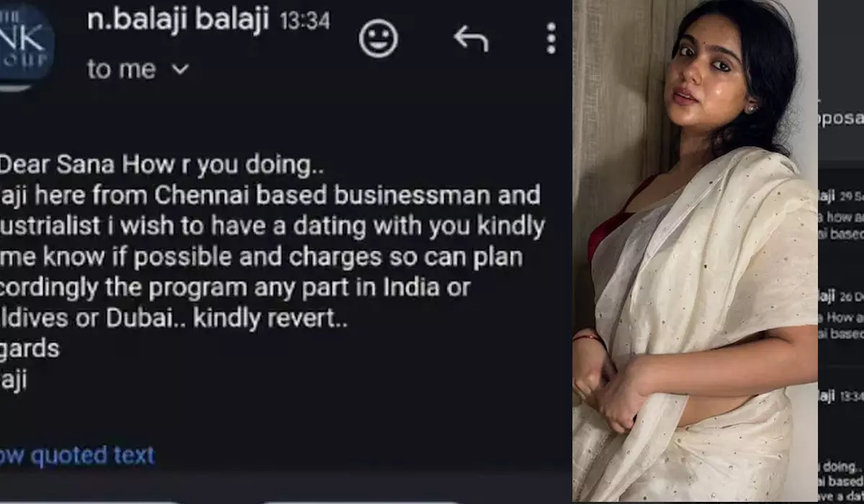Open the photo of woman in white saree
The height and width of the screenshot is (504, 864).
[x=695, y=251]
